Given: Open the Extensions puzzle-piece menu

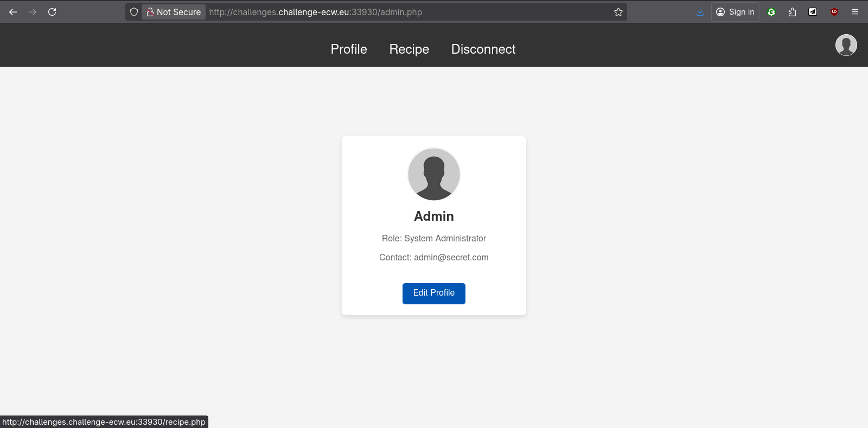Looking at the screenshot, I should (x=792, y=12).
